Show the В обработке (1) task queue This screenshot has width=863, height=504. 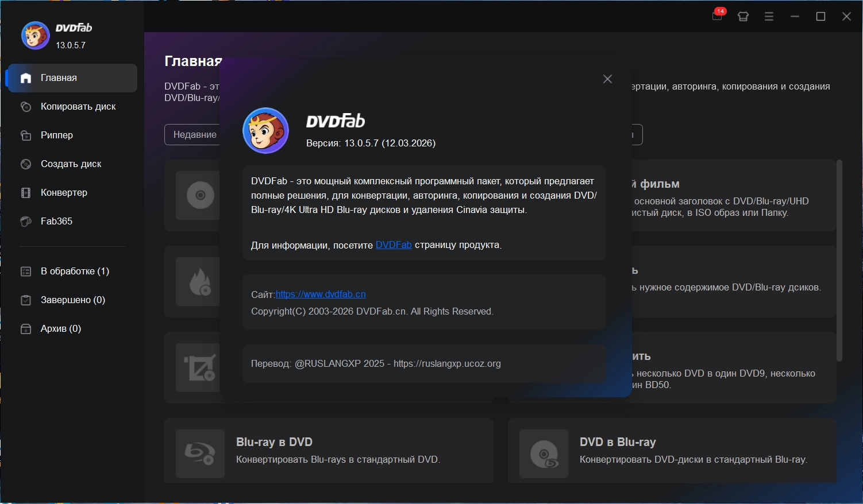pos(72,272)
